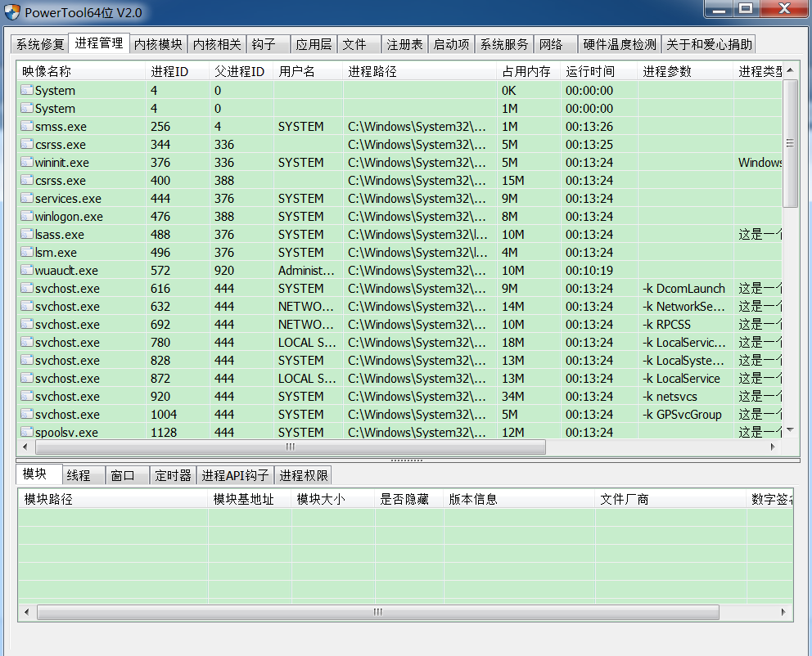Open the 启动项 tab

(x=451, y=44)
